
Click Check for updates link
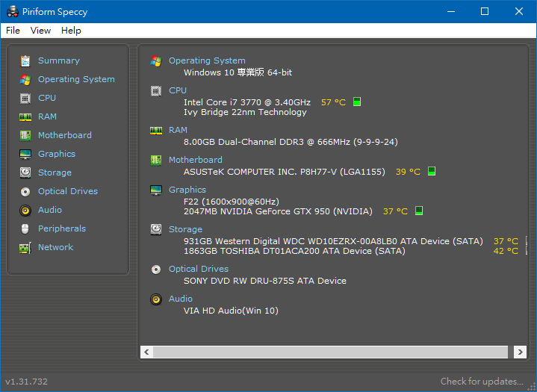coord(482,382)
